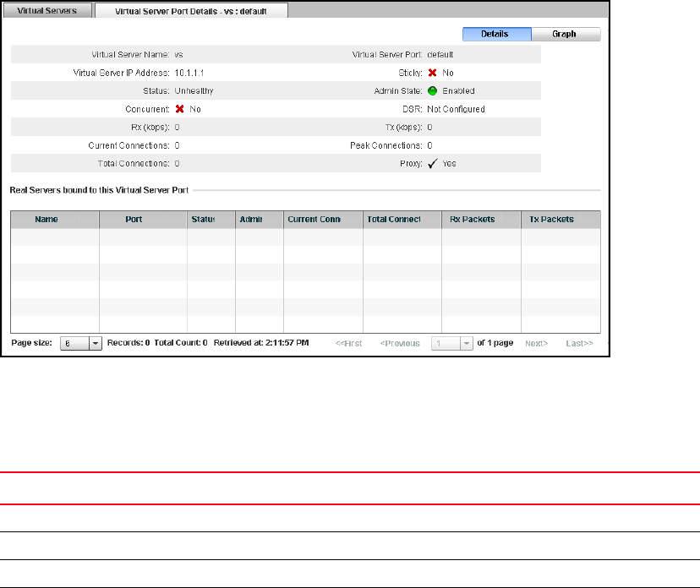Open the page number dropdown
The image size is (700, 588).
pyautogui.click(x=466, y=344)
